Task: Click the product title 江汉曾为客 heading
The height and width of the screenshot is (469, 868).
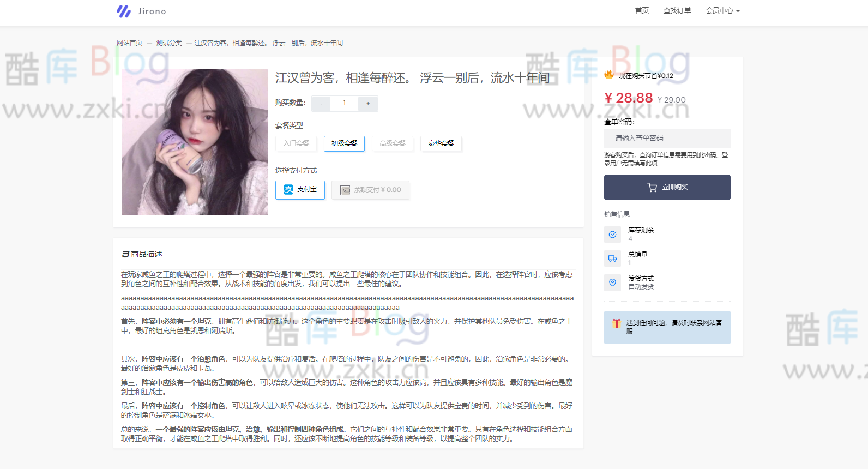Action: pyautogui.click(x=412, y=78)
